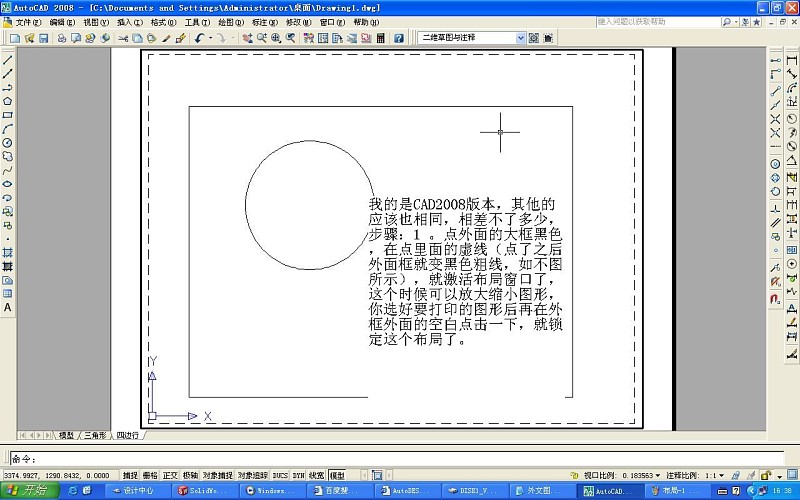Open SolidWorks taskbar window
Viewport: 800px width, 500px height.
tap(205, 491)
